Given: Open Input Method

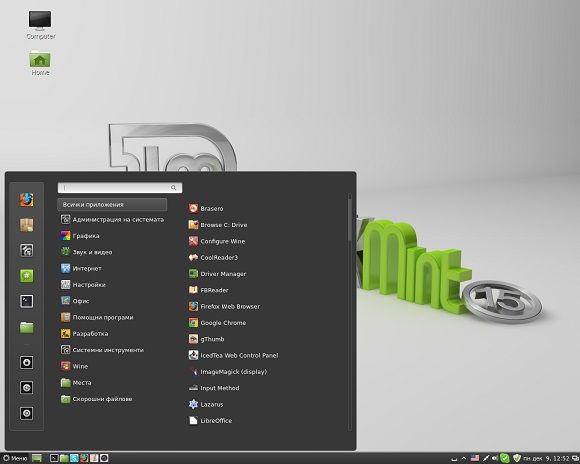Looking at the screenshot, I should point(214,388).
